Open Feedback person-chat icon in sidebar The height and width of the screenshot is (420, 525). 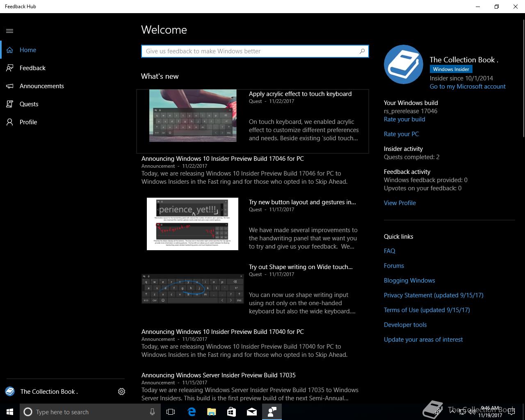coord(10,68)
